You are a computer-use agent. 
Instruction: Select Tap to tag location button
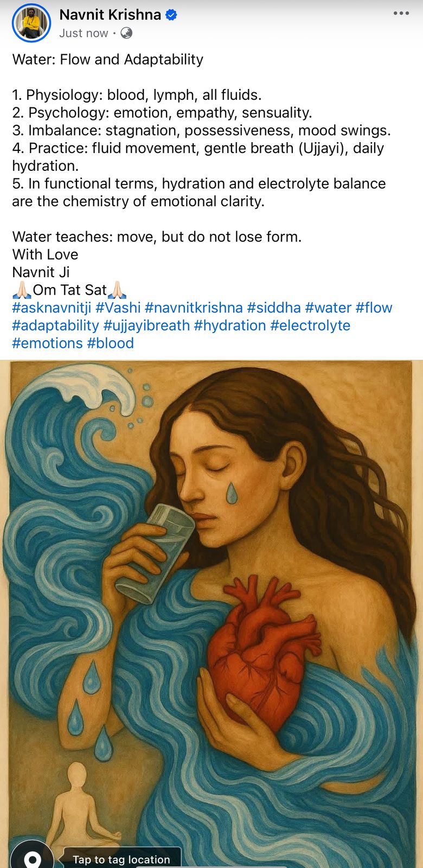(121, 859)
